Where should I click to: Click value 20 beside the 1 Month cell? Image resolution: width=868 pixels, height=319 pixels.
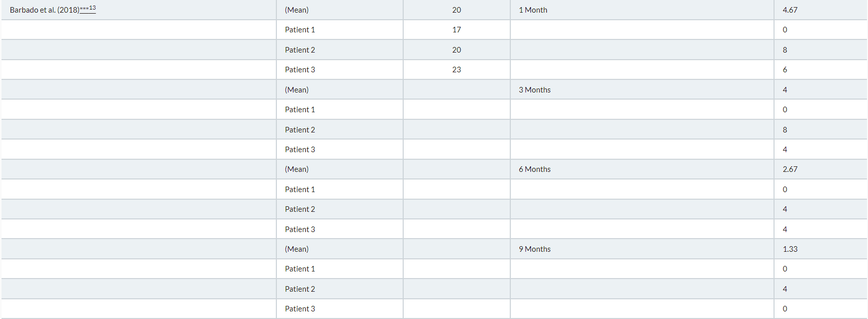[x=456, y=10]
